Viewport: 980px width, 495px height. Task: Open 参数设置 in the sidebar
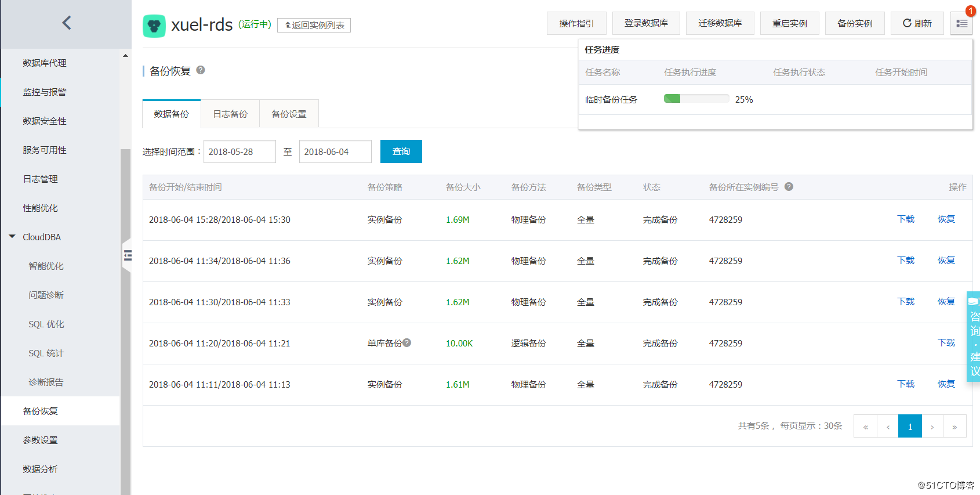[x=41, y=440]
